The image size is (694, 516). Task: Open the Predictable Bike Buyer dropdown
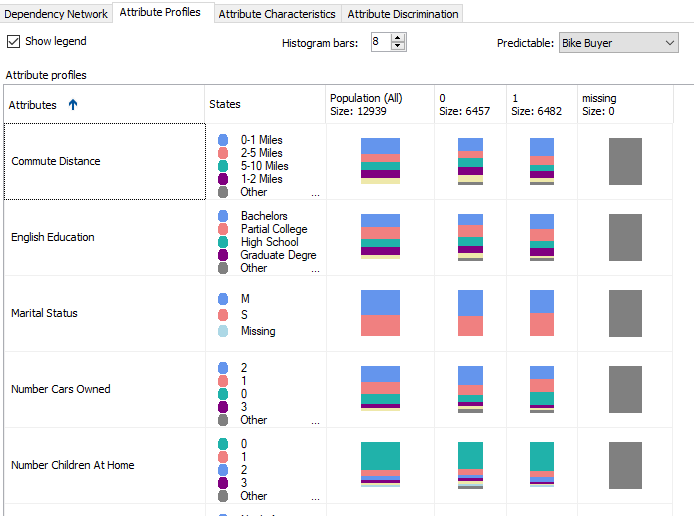(x=669, y=43)
